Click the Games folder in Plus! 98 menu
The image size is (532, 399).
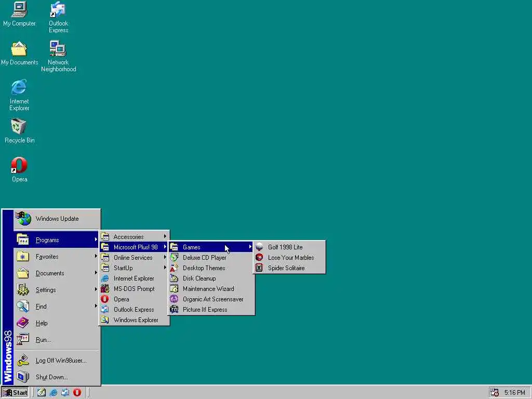pyautogui.click(x=211, y=247)
